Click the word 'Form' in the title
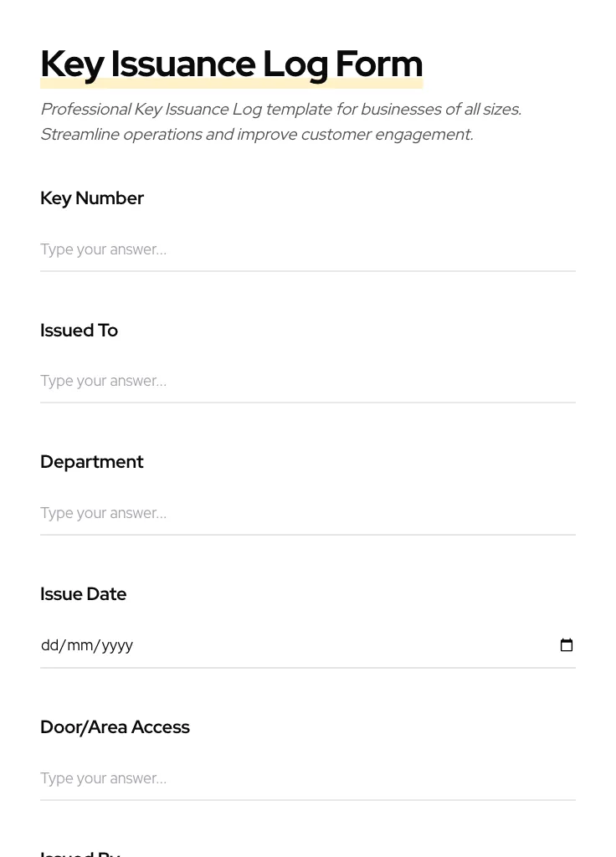 click(x=379, y=64)
